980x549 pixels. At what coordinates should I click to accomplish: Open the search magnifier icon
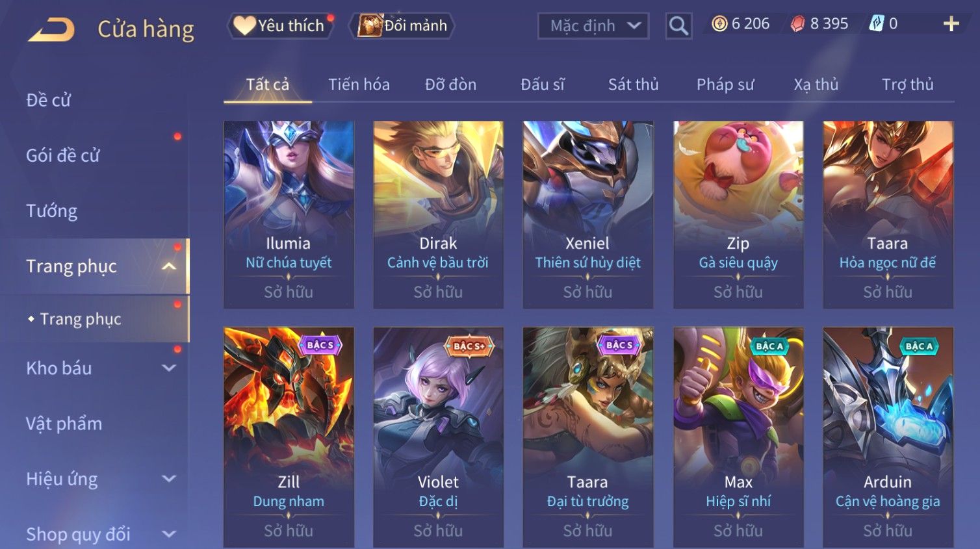pyautogui.click(x=678, y=26)
